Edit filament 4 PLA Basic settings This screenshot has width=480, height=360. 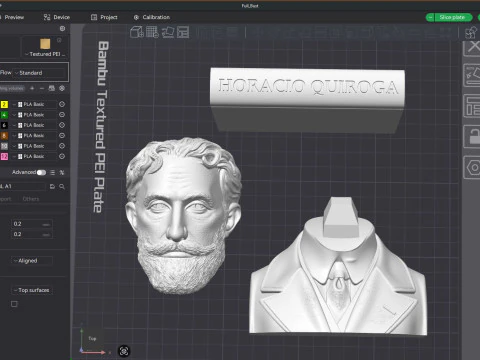(62, 115)
